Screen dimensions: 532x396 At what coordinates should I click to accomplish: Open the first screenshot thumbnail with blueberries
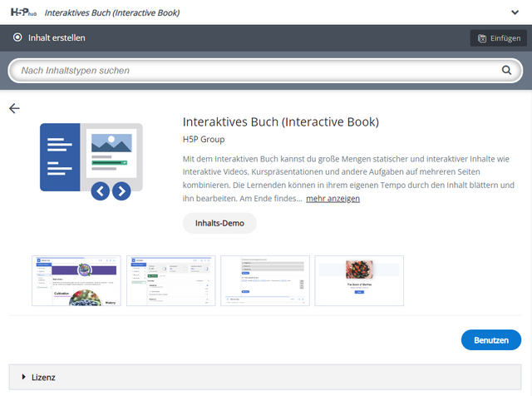tap(76, 281)
